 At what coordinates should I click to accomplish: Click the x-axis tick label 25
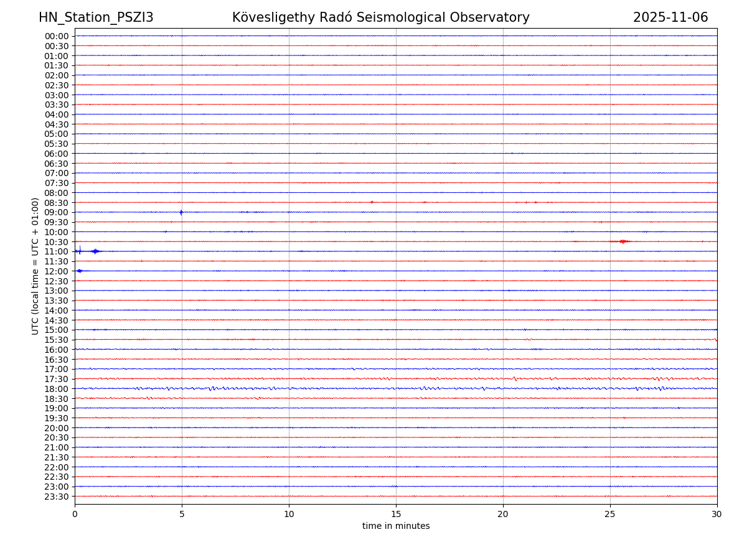pyautogui.click(x=610, y=515)
